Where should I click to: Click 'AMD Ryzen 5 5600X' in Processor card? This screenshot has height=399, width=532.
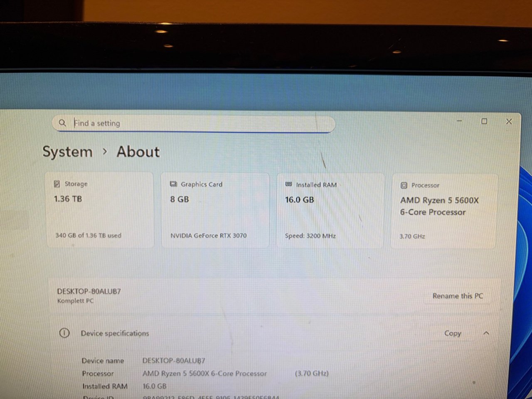[439, 200]
